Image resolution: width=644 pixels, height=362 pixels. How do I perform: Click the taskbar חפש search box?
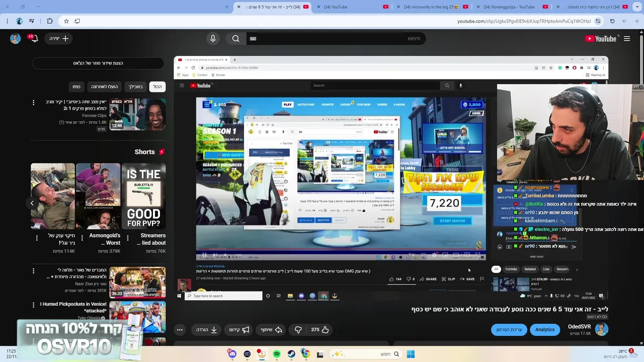(365, 354)
